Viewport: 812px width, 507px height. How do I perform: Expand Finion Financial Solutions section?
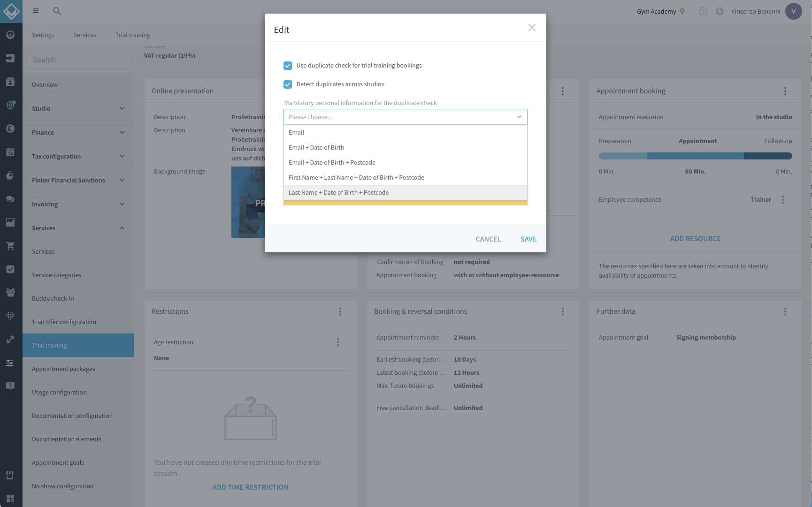point(78,180)
